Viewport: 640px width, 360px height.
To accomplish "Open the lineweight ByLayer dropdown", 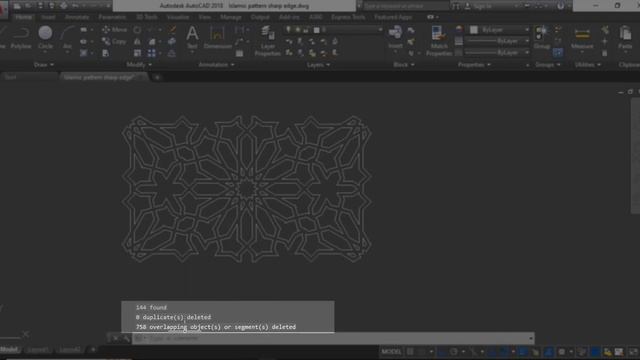I will (497, 41).
